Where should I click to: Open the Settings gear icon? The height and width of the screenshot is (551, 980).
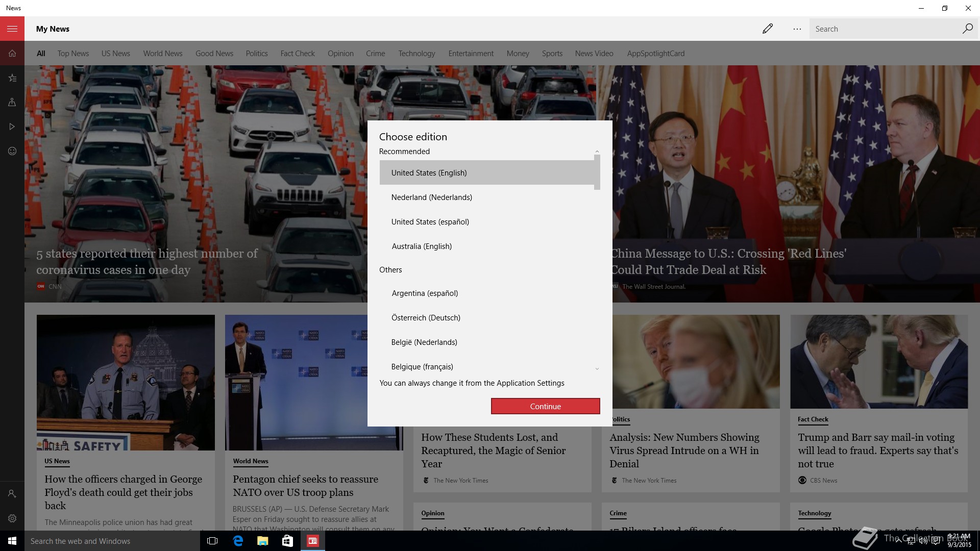click(12, 518)
